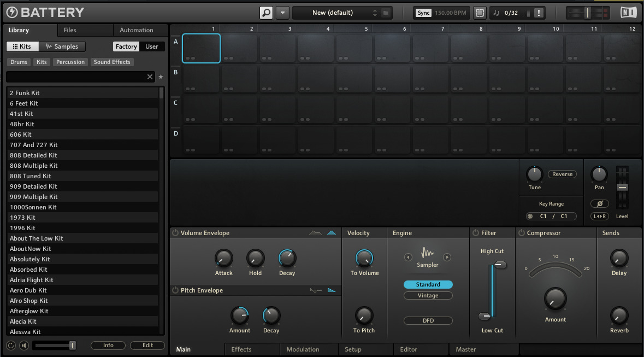Viewport: 644px width, 357px height.
Task: Toggle the Volume Envelope power button
Action: pyautogui.click(x=175, y=233)
